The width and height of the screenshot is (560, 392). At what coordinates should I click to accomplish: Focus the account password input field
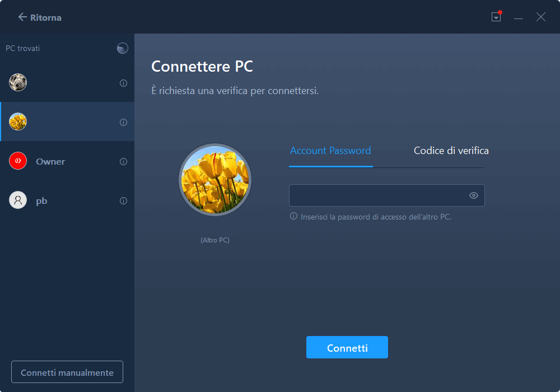(x=387, y=195)
